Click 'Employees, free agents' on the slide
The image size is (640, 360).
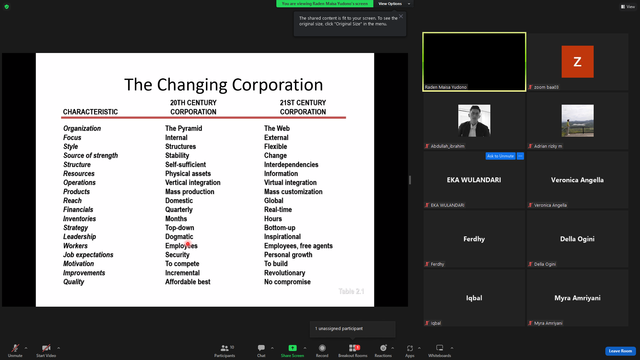coord(298,246)
